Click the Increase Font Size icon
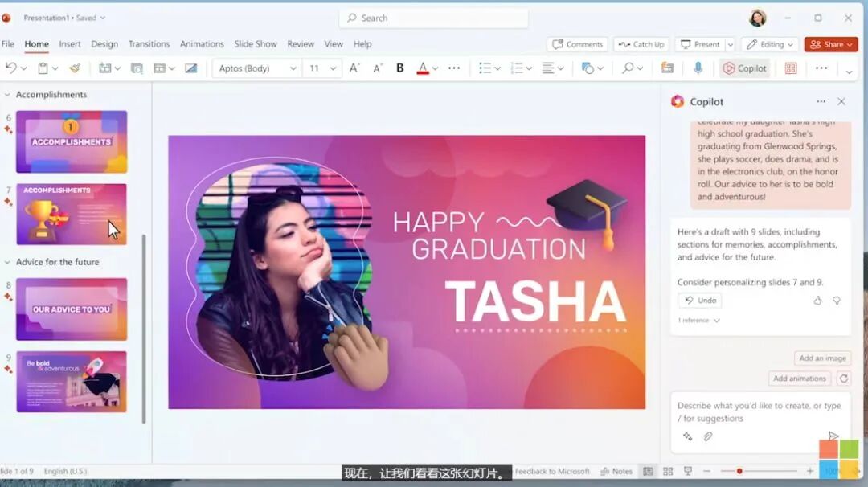Screen dimensions: 868x487 coord(354,68)
